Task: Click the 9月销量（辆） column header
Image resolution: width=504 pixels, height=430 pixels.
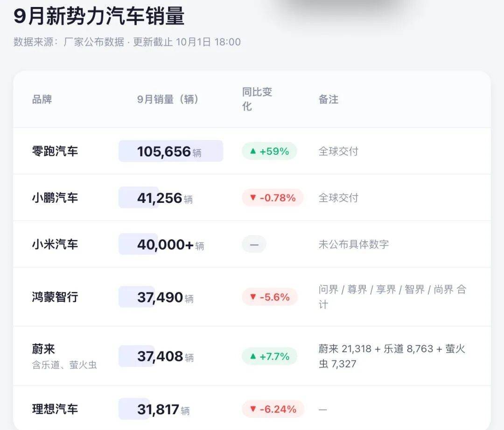Action: 168,99
